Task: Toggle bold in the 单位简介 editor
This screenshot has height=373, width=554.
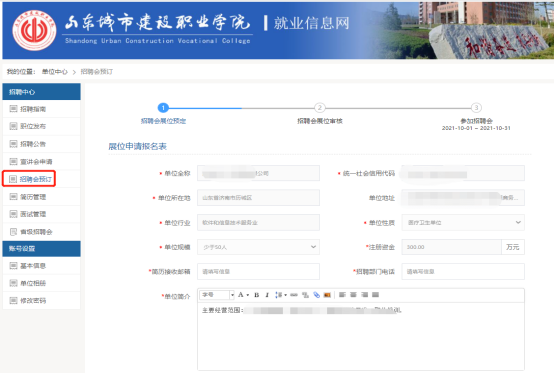Action: coord(257,295)
